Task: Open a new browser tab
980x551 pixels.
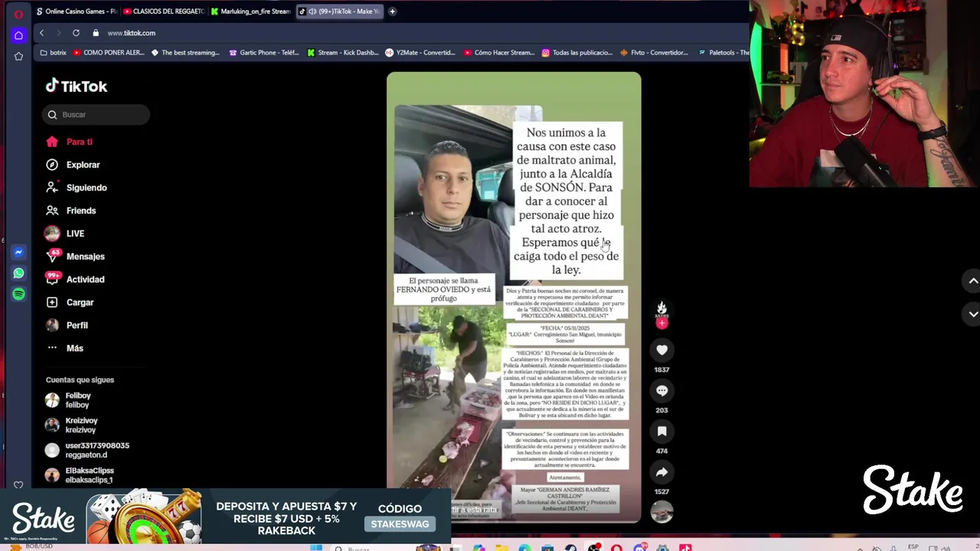Action: coord(392,11)
